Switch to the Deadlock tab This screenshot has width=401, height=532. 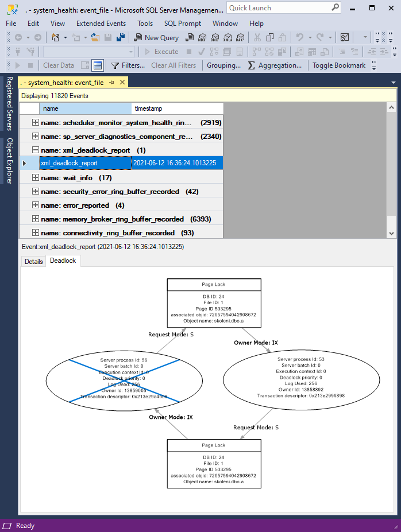pyautogui.click(x=63, y=261)
